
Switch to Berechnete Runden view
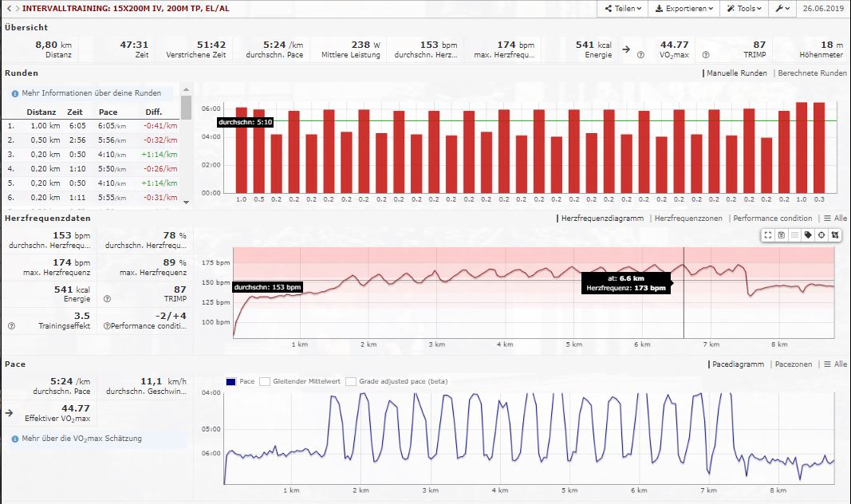pyautogui.click(x=812, y=73)
